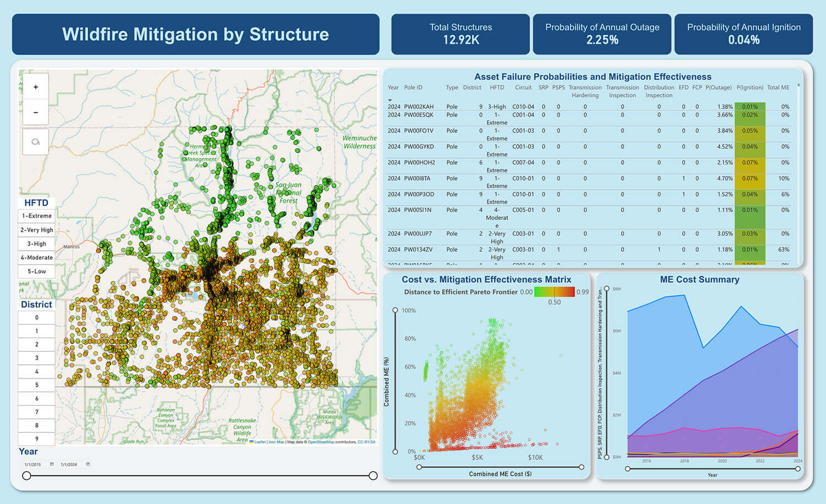Viewport: 826px width, 504px height.
Task: Zoom out on the map
Action: pyautogui.click(x=35, y=112)
